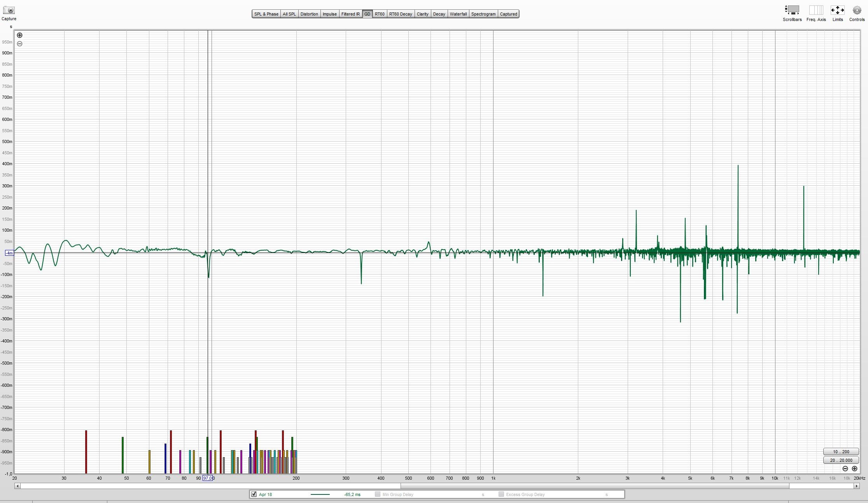Open the Controls gear icon
This screenshot has width=868, height=503.
click(x=857, y=10)
